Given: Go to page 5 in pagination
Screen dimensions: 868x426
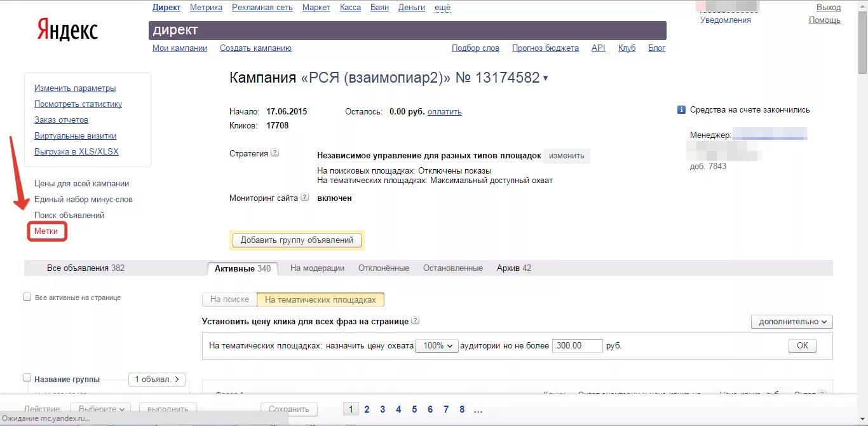Looking at the screenshot, I should coord(414,409).
